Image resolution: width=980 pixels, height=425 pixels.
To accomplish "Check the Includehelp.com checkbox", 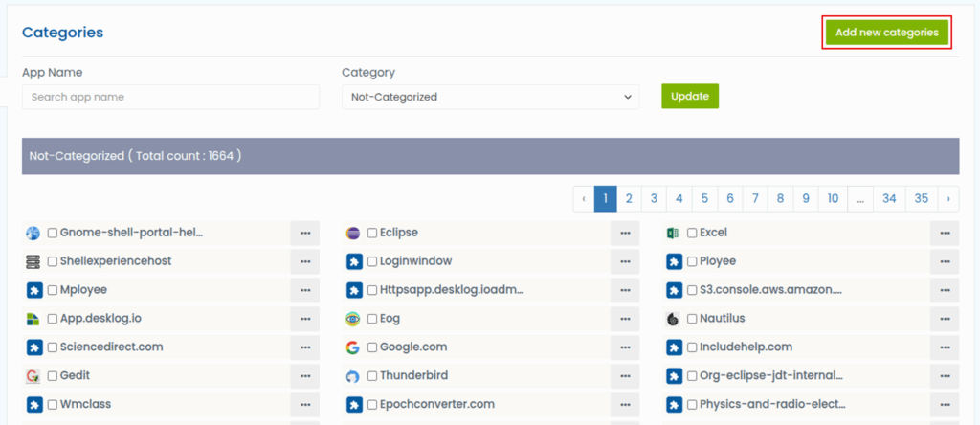I will 692,347.
